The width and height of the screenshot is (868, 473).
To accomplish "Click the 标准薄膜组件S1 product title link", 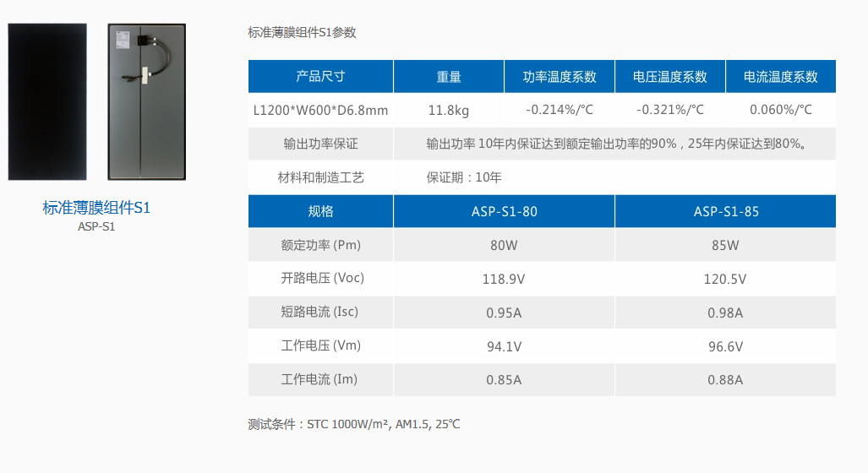I will [96, 208].
